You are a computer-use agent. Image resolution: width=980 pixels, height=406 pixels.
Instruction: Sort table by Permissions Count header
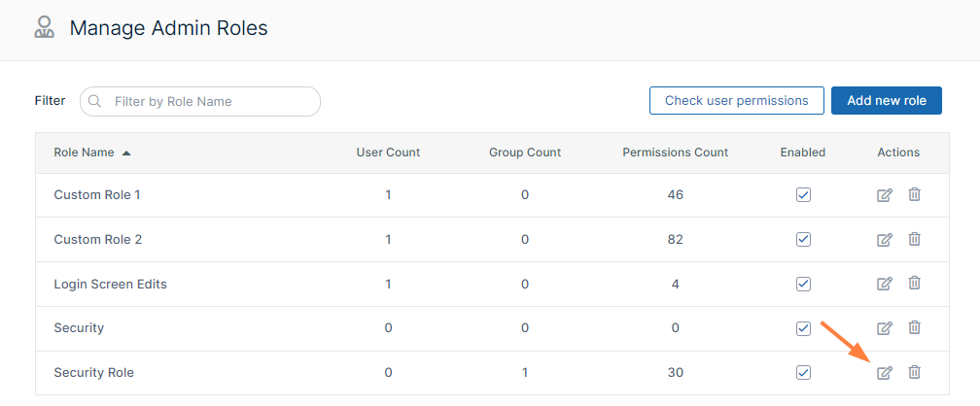tap(675, 152)
